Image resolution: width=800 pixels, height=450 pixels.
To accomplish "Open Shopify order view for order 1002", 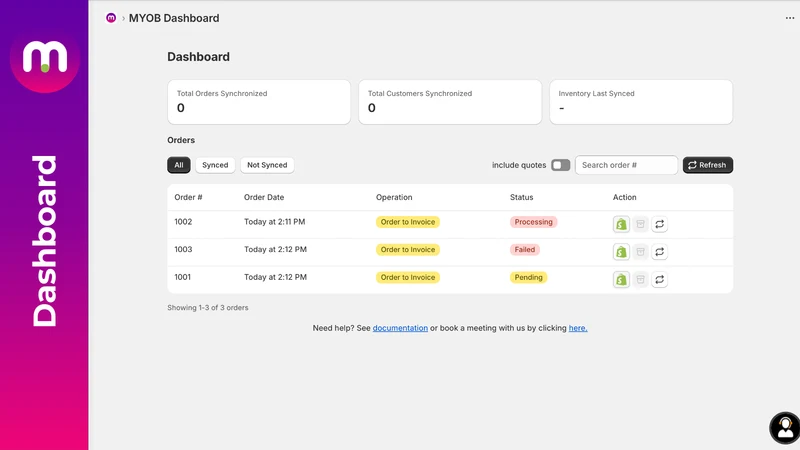I will click(x=621, y=224).
